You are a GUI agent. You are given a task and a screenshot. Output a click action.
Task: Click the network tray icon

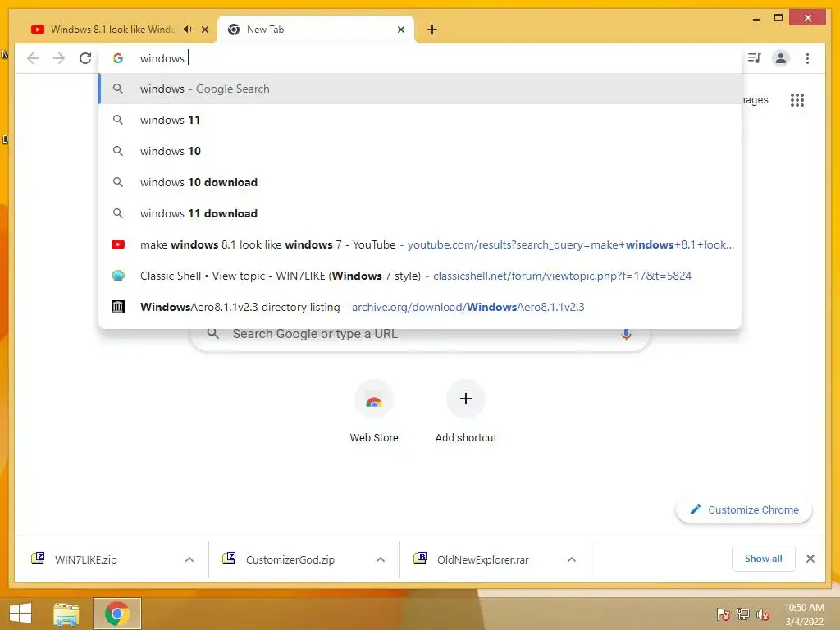pos(743,614)
